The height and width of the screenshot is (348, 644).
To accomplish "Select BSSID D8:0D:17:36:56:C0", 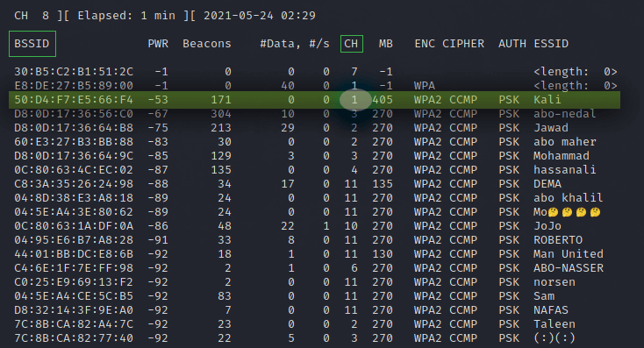I will [x=74, y=114].
